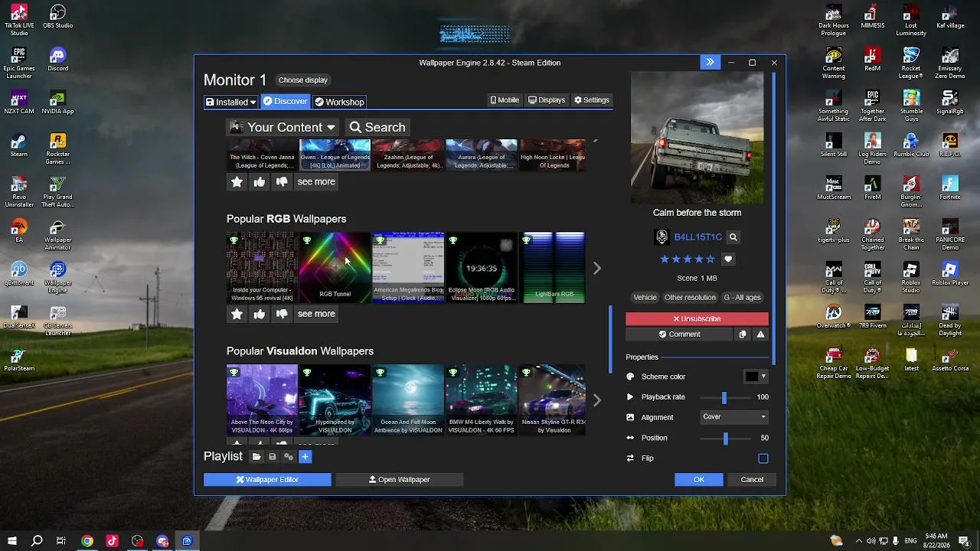Save the playlist with the disk icon
The height and width of the screenshot is (551, 980).
click(x=273, y=457)
